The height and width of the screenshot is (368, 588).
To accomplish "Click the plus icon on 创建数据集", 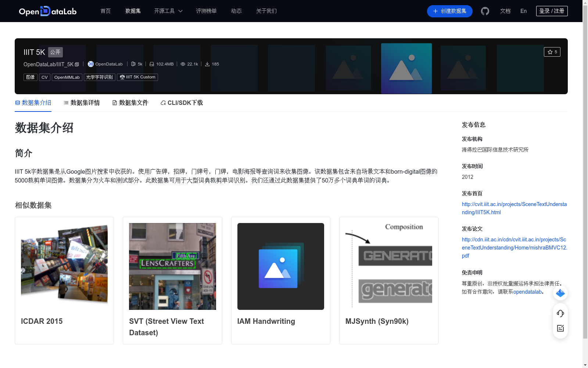I will [x=435, y=11].
